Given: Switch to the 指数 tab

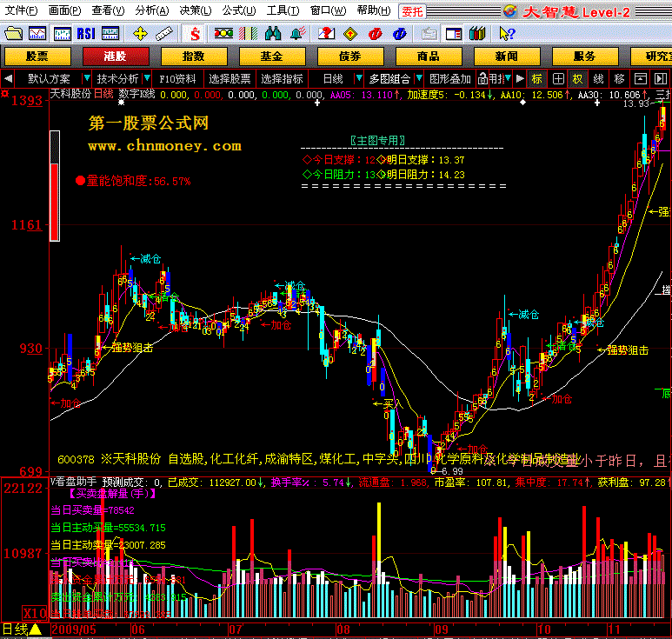Looking at the screenshot, I should click(x=194, y=57).
